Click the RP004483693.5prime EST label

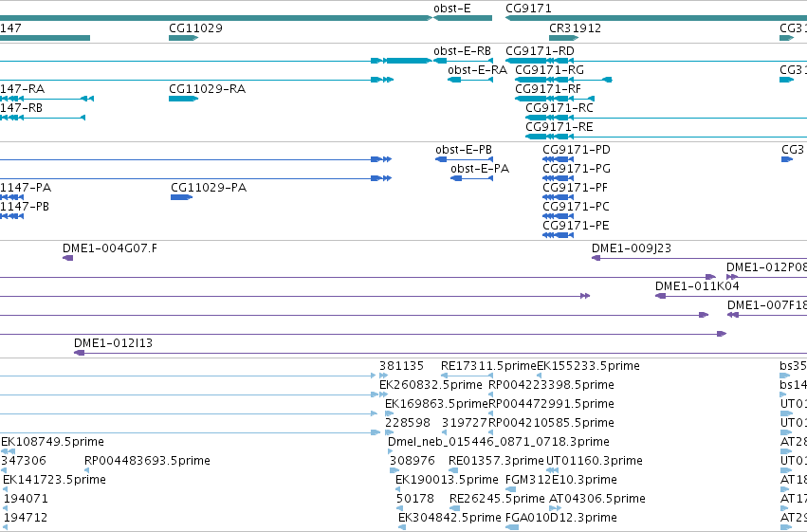pos(147,462)
